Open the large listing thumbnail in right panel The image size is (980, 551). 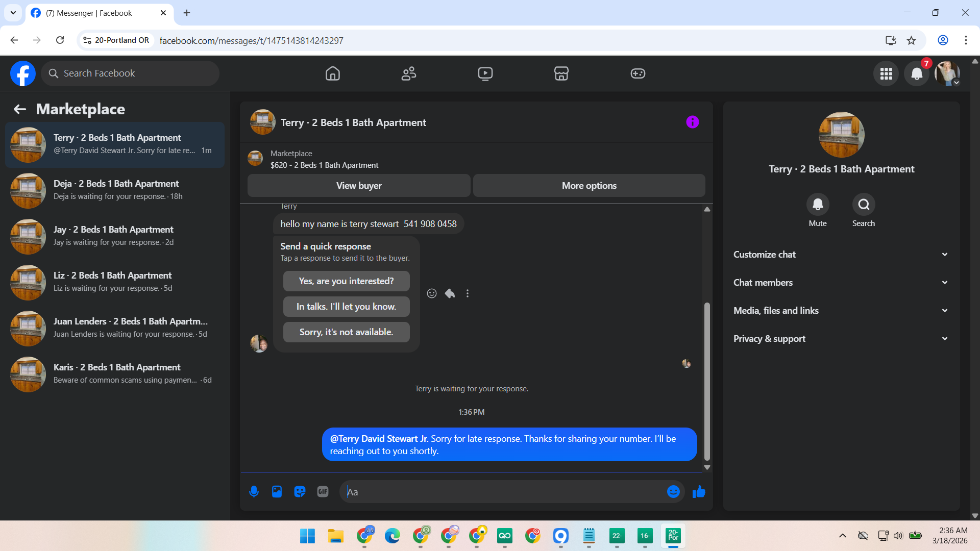point(841,135)
